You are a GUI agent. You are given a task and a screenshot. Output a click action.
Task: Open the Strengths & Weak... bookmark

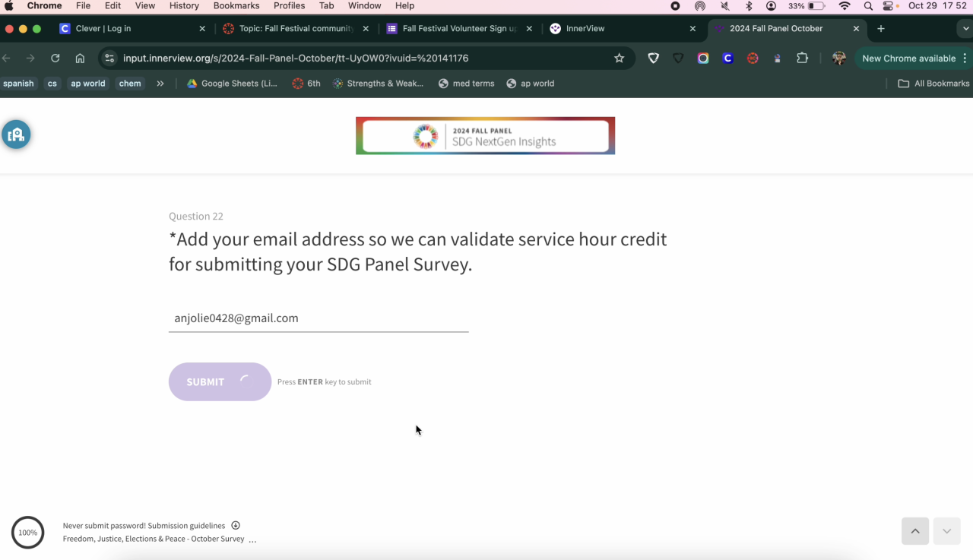[379, 84]
